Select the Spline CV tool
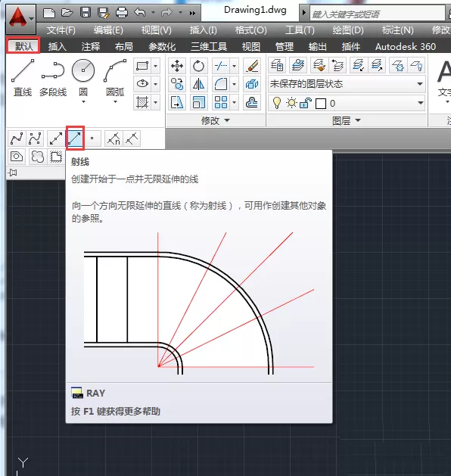This screenshot has height=476, width=451. point(36,138)
